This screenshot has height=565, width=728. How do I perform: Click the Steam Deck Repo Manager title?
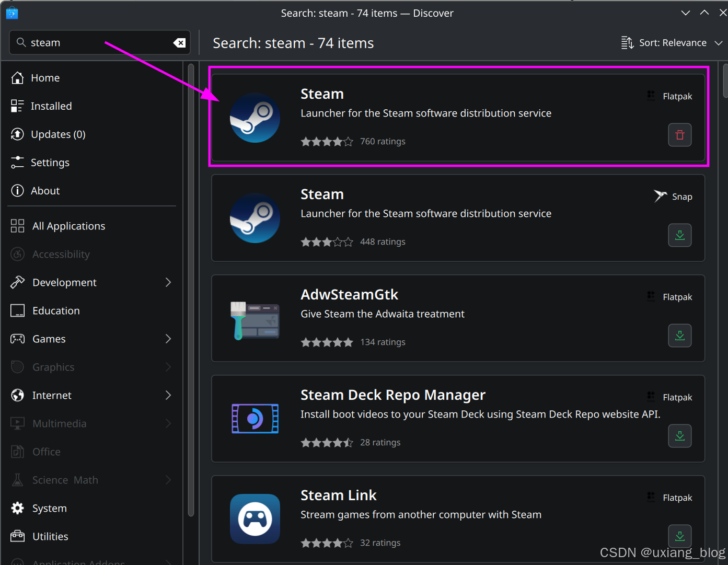point(393,395)
